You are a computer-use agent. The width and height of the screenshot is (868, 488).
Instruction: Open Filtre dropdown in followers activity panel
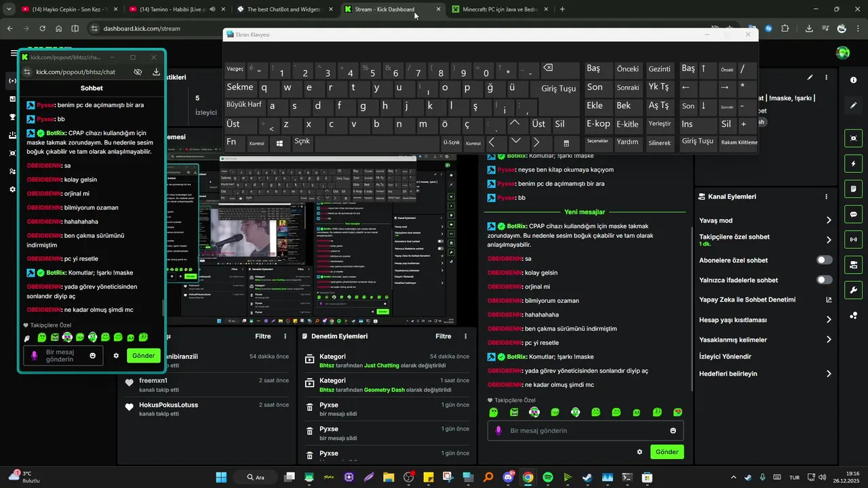262,336
